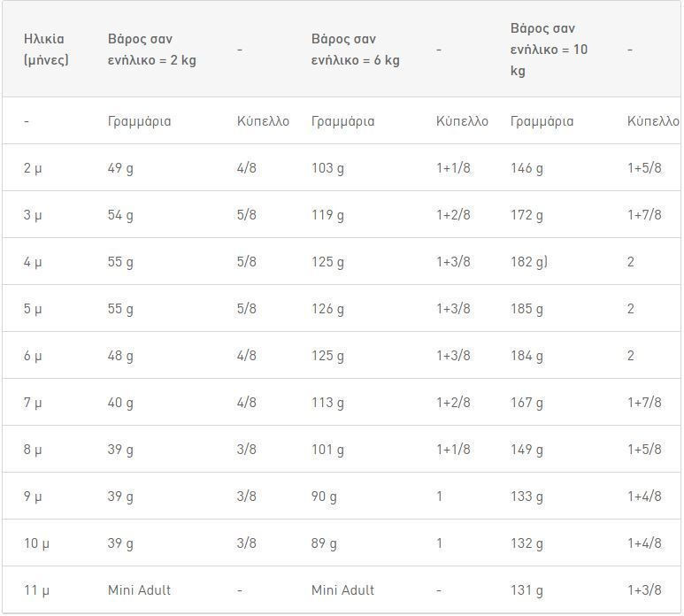
Task: Click the first 'Γραμμάρια' subheader cell
Action: tap(139, 121)
